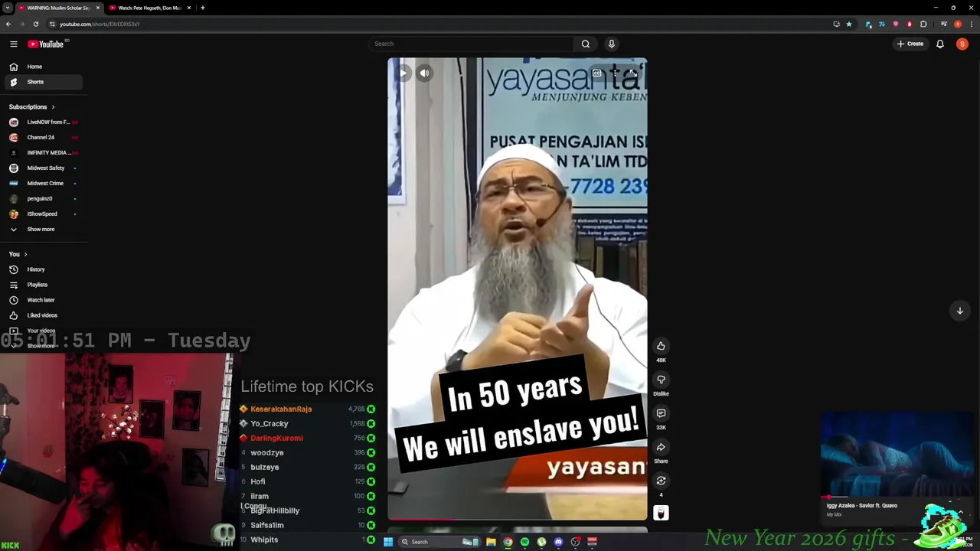Enter fullscreen on the Short

tap(633, 73)
